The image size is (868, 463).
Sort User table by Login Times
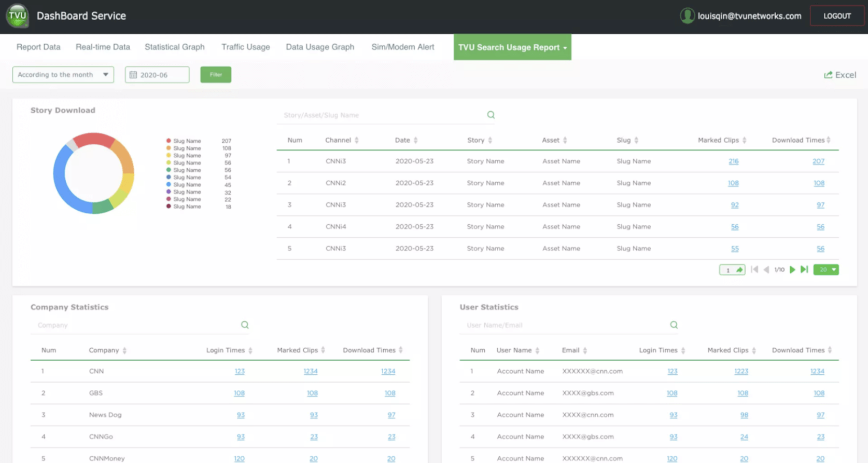coord(683,350)
